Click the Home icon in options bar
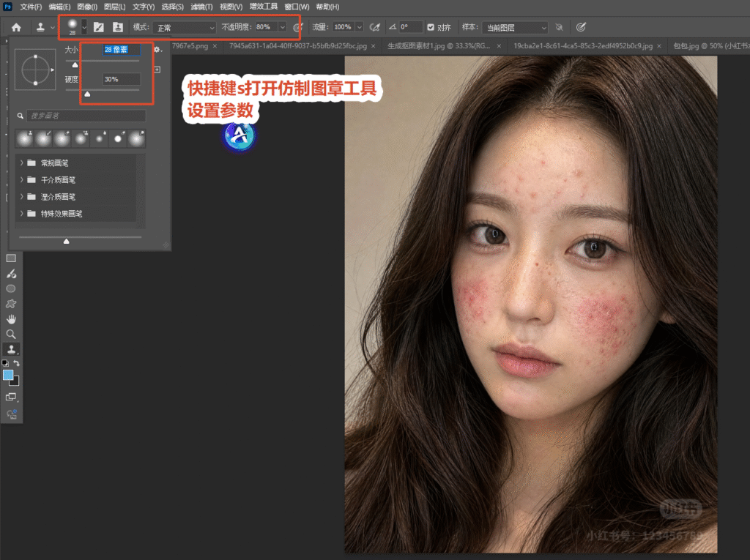This screenshot has width=750, height=560. tap(16, 27)
